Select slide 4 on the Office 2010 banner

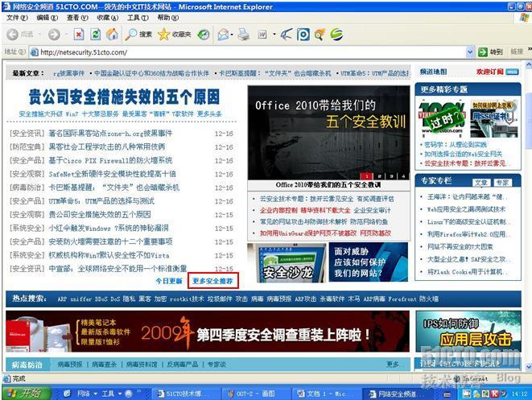click(403, 176)
